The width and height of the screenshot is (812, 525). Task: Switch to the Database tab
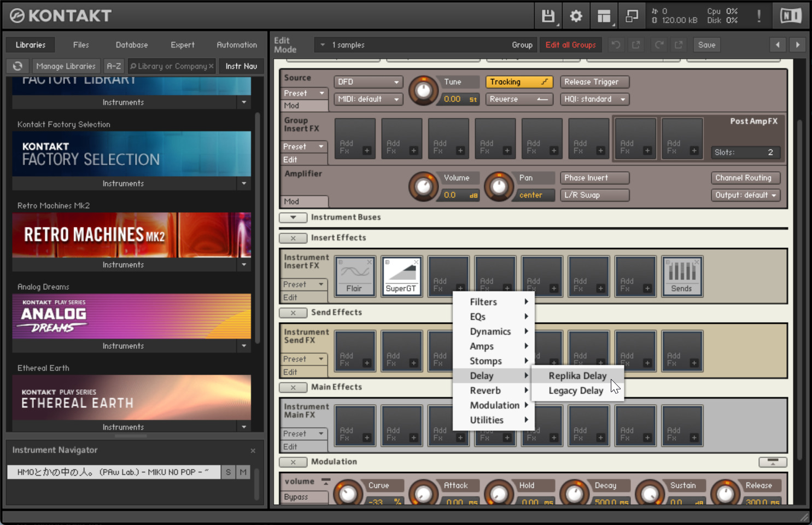pos(132,45)
